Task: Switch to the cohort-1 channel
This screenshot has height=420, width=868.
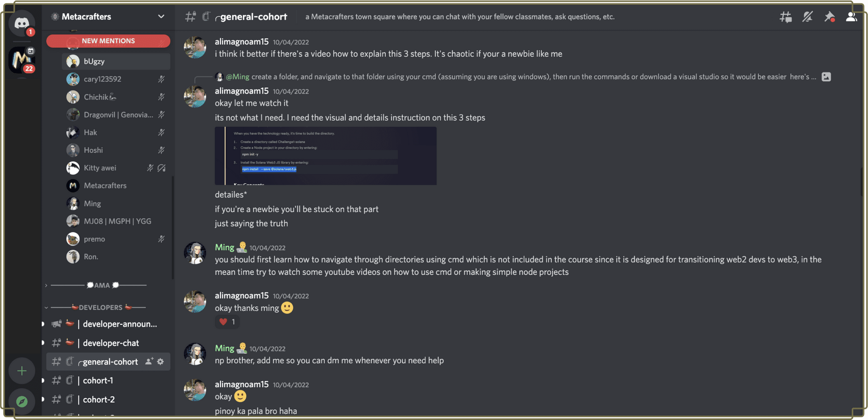Action: 97,380
